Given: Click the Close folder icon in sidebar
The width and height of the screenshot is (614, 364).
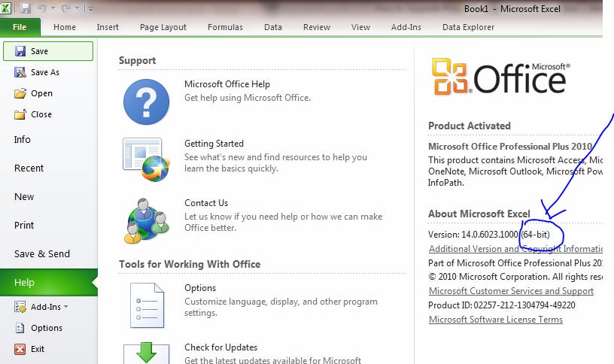Looking at the screenshot, I should tap(20, 114).
